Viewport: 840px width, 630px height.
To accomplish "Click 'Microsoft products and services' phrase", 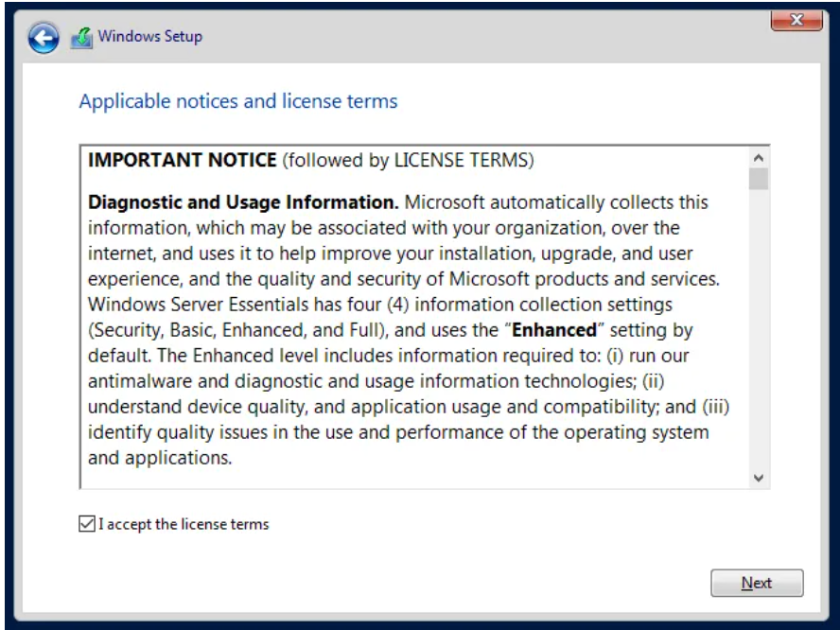I will click(584, 279).
